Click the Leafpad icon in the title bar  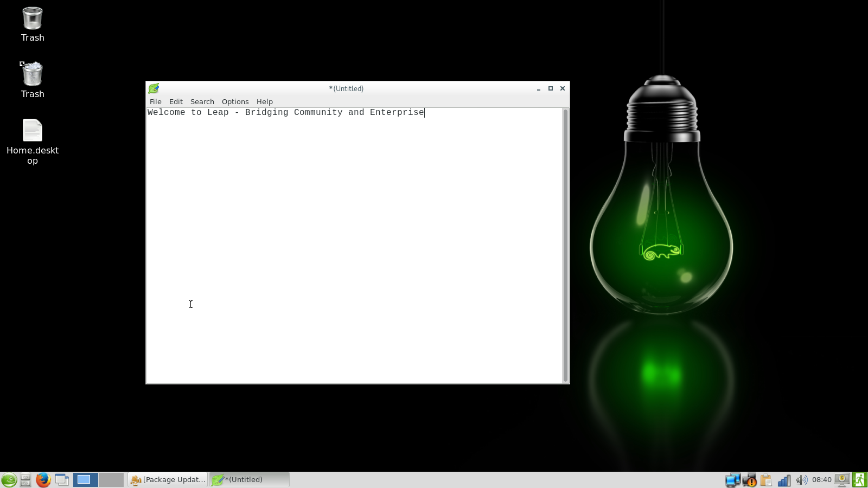[x=154, y=88]
